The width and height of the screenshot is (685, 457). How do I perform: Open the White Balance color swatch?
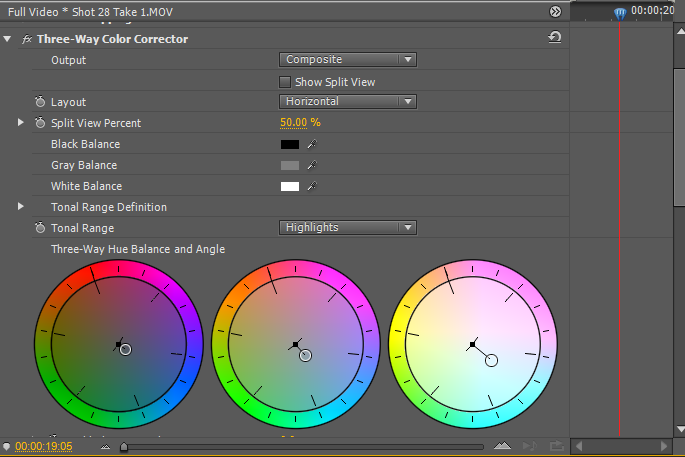(290, 186)
